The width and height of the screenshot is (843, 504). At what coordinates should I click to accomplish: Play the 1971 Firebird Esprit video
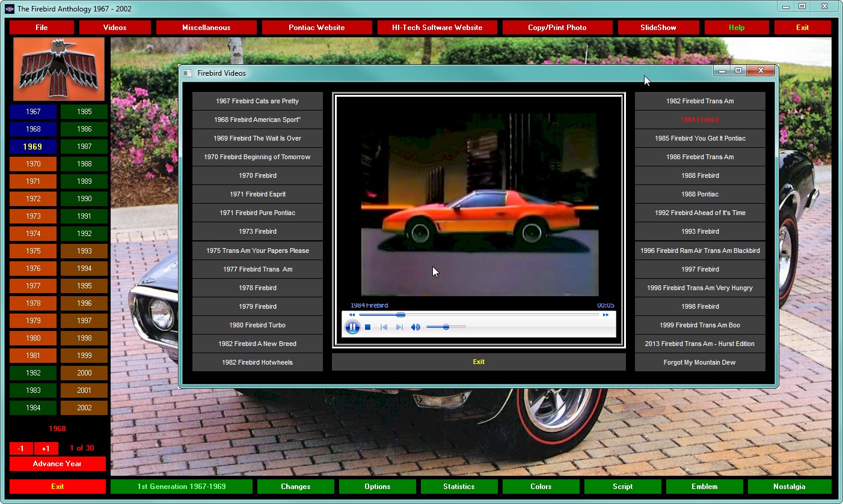(x=257, y=194)
